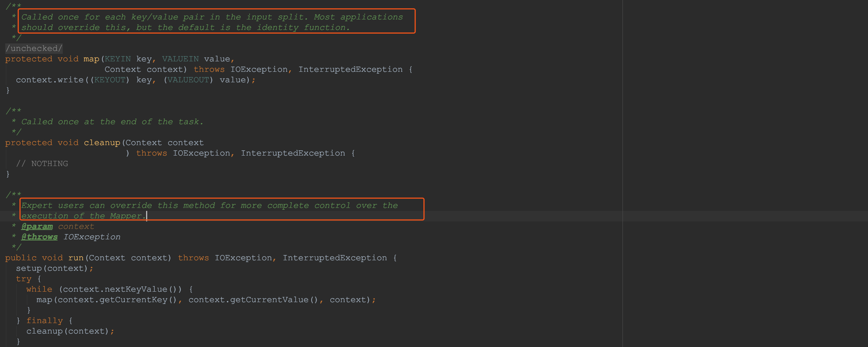868x347 pixels.
Task: Click the folded /unchecked/ annotation
Action: [x=34, y=48]
